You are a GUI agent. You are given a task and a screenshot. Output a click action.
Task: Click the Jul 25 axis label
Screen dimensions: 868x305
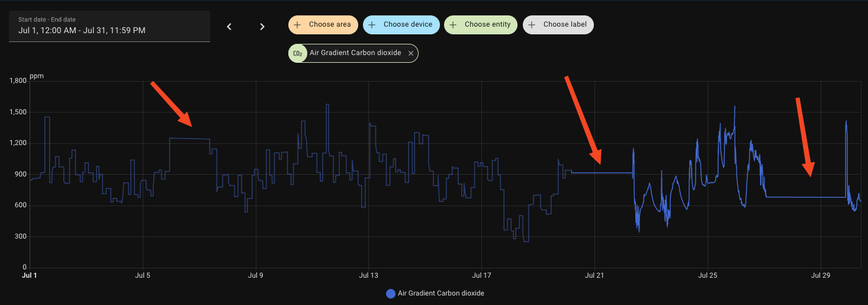708,275
